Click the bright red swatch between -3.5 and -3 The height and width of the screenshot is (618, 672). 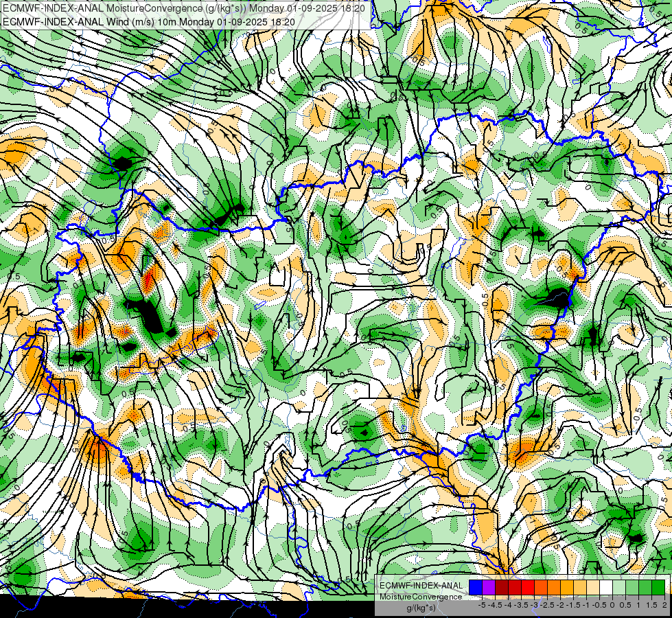tap(528, 588)
